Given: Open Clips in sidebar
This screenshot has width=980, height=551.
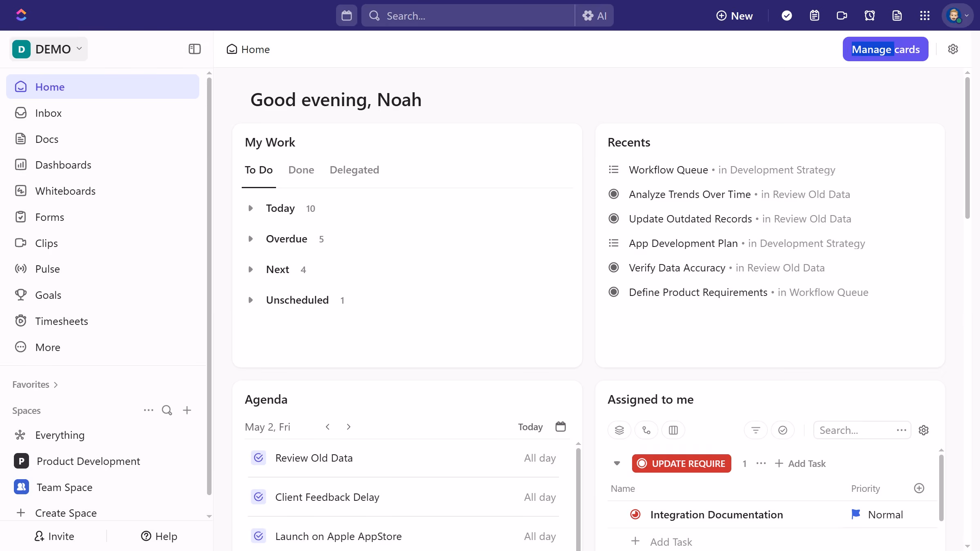Looking at the screenshot, I should [x=102, y=243].
